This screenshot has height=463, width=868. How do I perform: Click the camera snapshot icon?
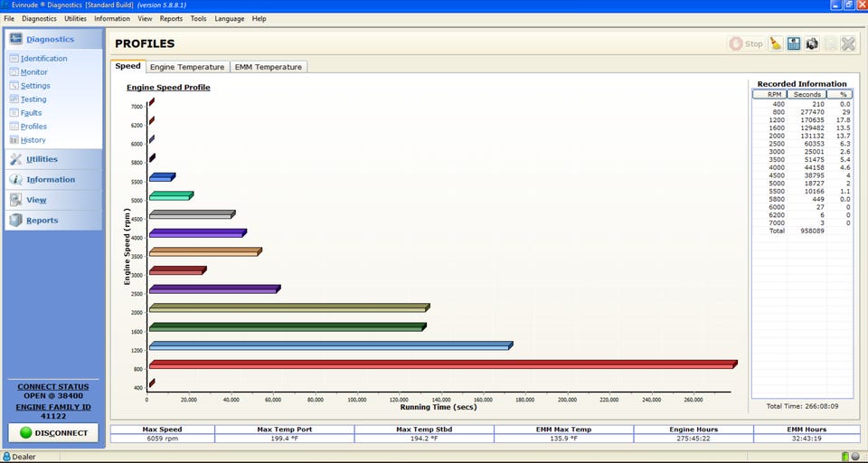(x=812, y=43)
